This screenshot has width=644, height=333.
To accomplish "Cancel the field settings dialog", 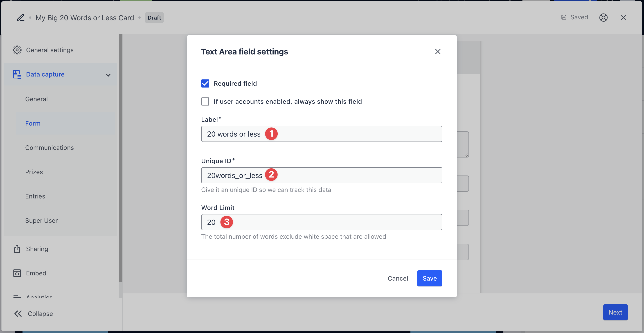I will (398, 278).
